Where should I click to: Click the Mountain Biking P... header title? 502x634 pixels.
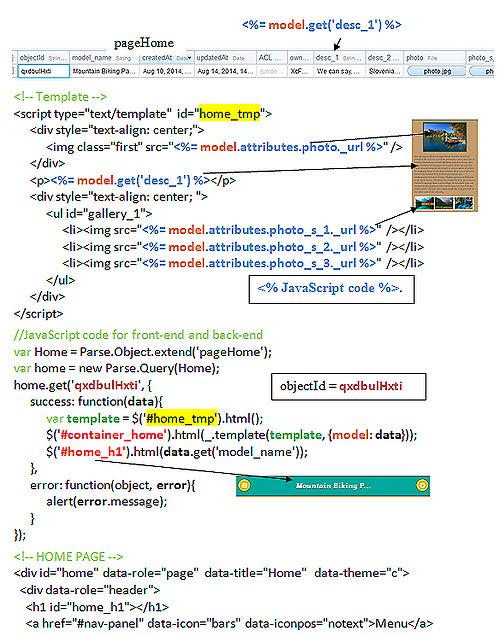tap(333, 485)
